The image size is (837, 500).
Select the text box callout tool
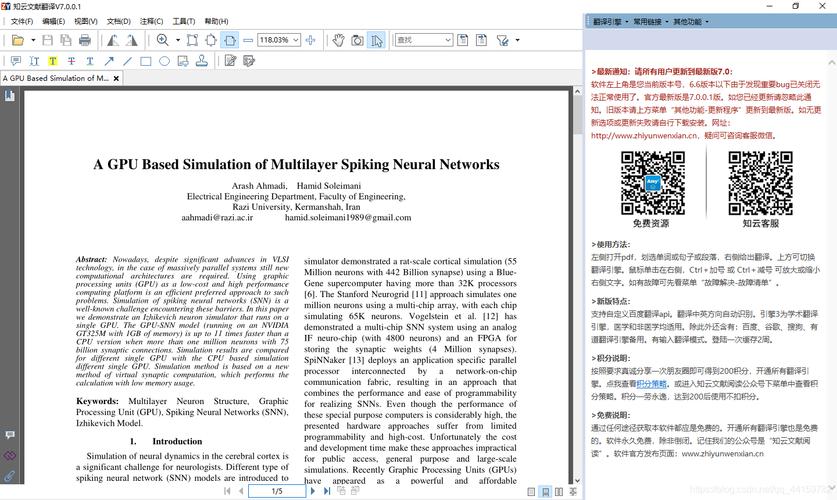(183, 61)
